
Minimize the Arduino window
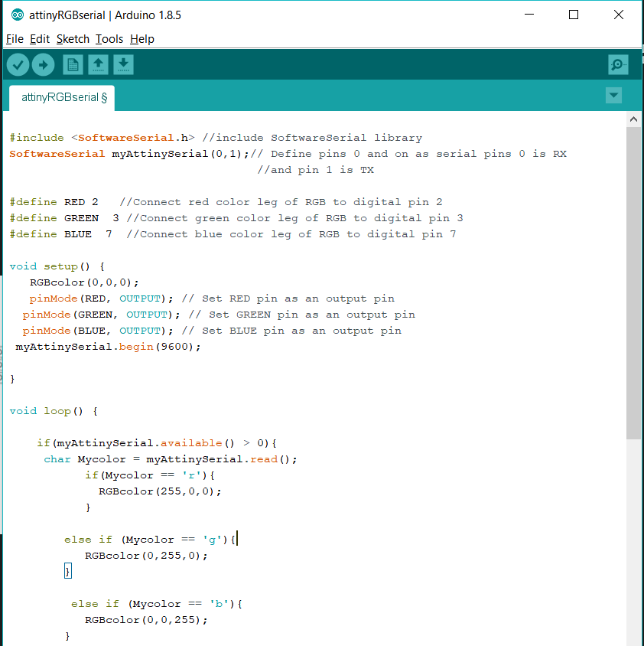click(x=529, y=15)
